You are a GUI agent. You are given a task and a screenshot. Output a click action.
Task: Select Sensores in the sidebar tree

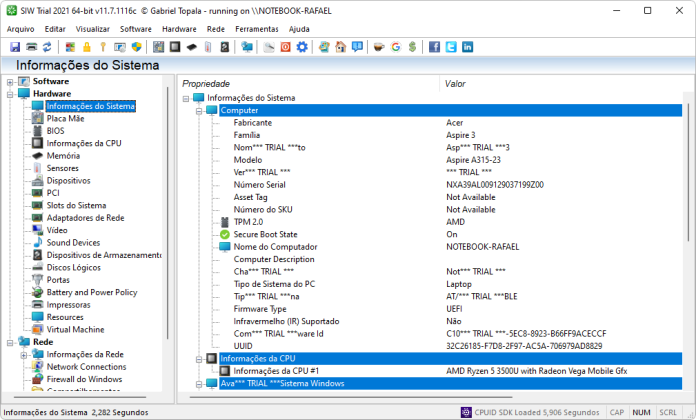[63, 168]
